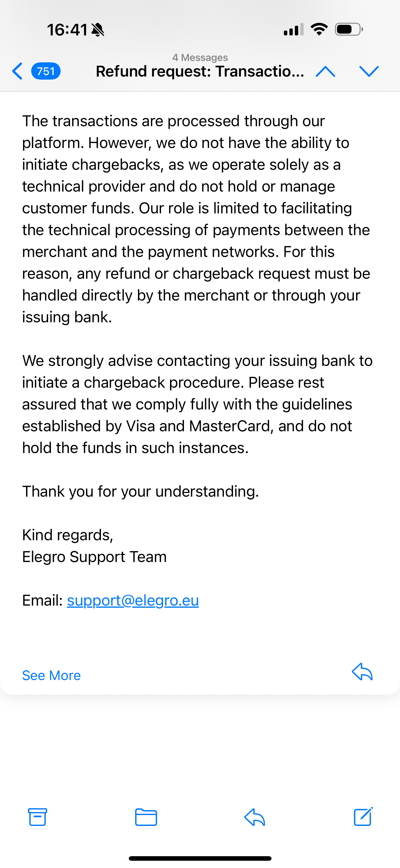Viewport: 400px width, 868px height.
Task: Go to previous message with up chevron
Action: point(325,71)
